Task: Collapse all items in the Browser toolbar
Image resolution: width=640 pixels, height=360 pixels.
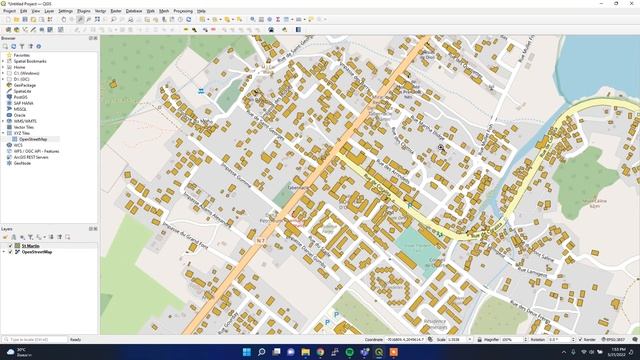Action: pos(31,47)
